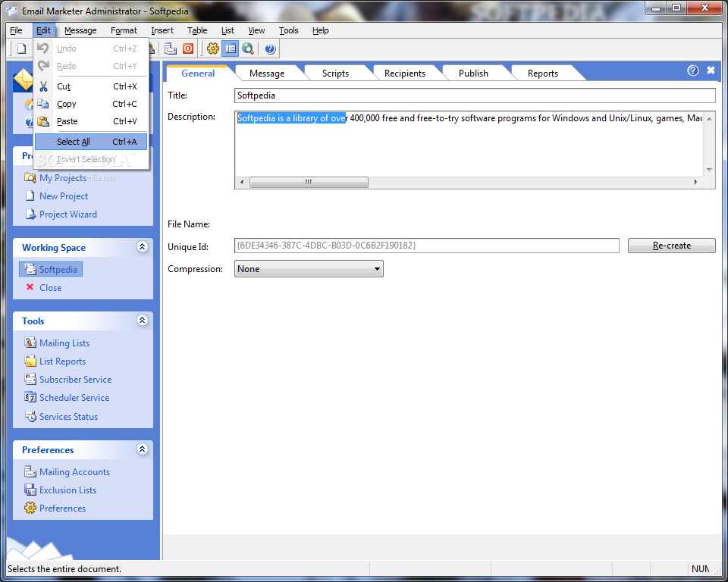
Task: Click the List Reports folder icon
Action: (30, 361)
